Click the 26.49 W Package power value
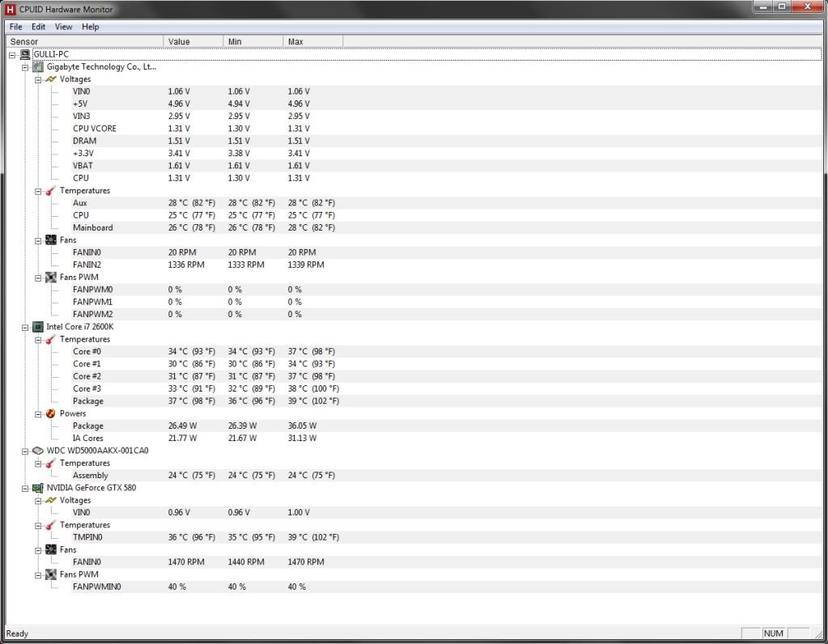 click(182, 426)
